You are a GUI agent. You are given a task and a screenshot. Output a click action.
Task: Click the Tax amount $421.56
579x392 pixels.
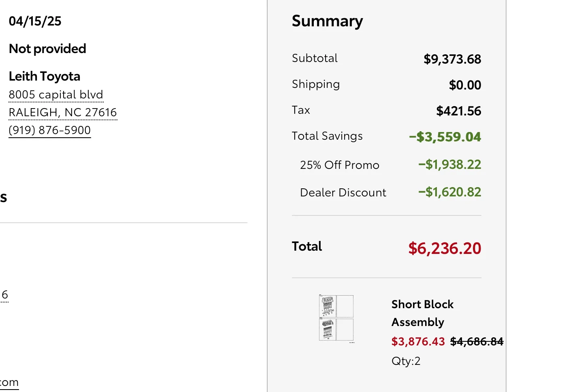coord(458,111)
